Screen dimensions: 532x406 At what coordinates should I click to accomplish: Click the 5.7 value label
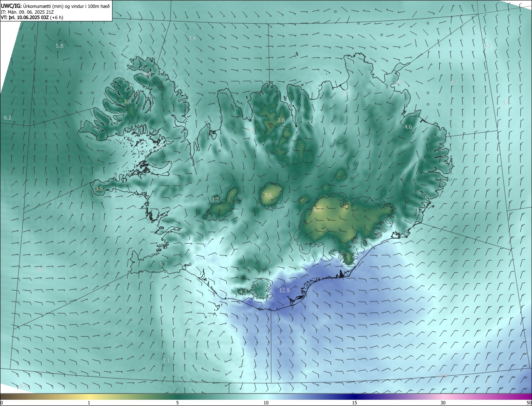click(x=163, y=264)
